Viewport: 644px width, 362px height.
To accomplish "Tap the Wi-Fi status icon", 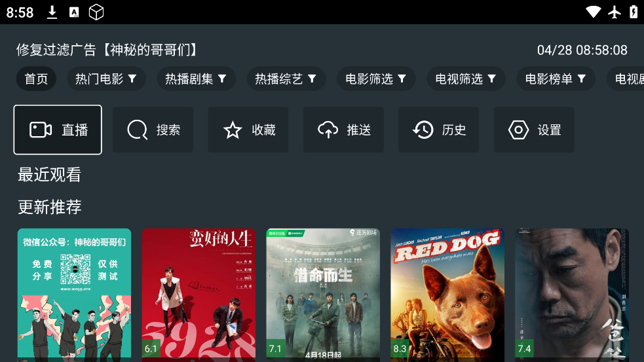I will (x=593, y=12).
